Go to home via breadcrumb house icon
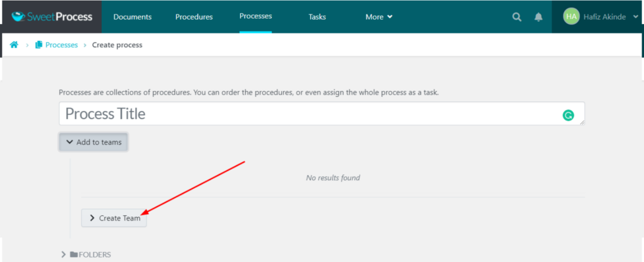 pos(14,45)
